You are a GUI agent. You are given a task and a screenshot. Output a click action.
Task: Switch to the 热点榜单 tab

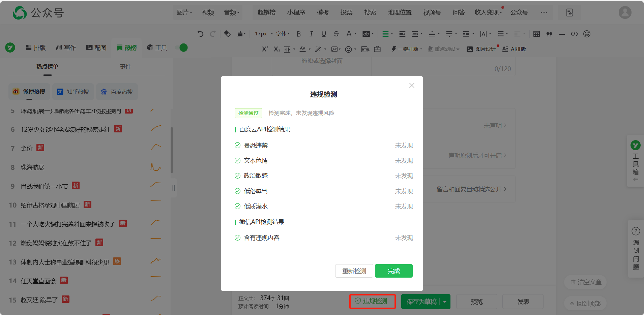[47, 66]
